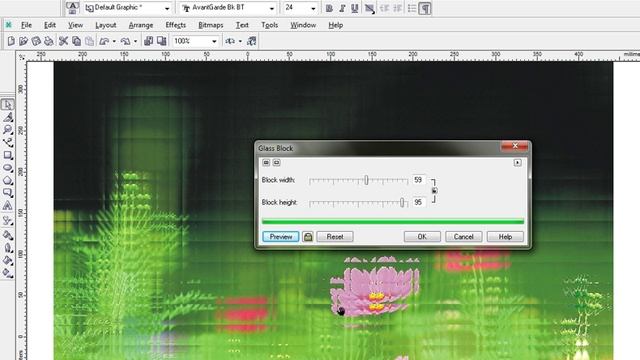Expand the Redo history dropdown arrow

(135, 41)
